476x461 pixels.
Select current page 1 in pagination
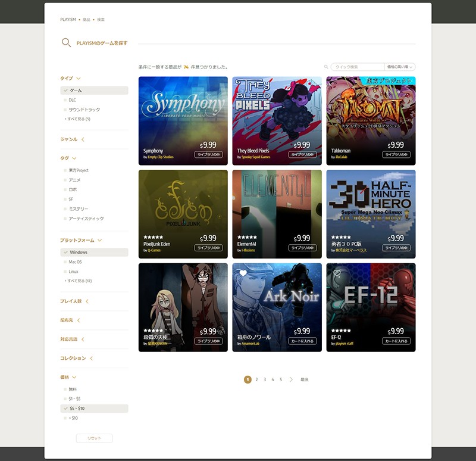pos(248,379)
